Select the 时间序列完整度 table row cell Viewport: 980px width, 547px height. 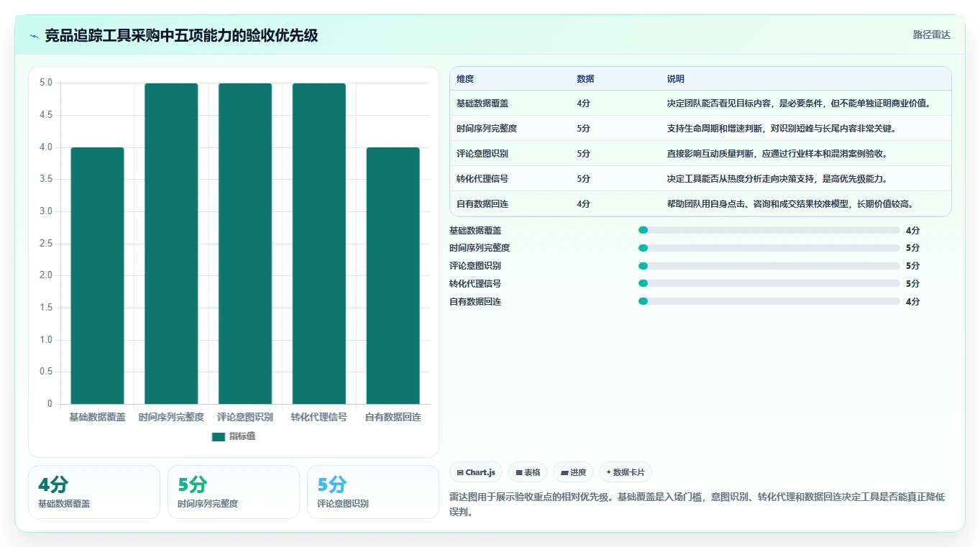pyautogui.click(x=487, y=129)
